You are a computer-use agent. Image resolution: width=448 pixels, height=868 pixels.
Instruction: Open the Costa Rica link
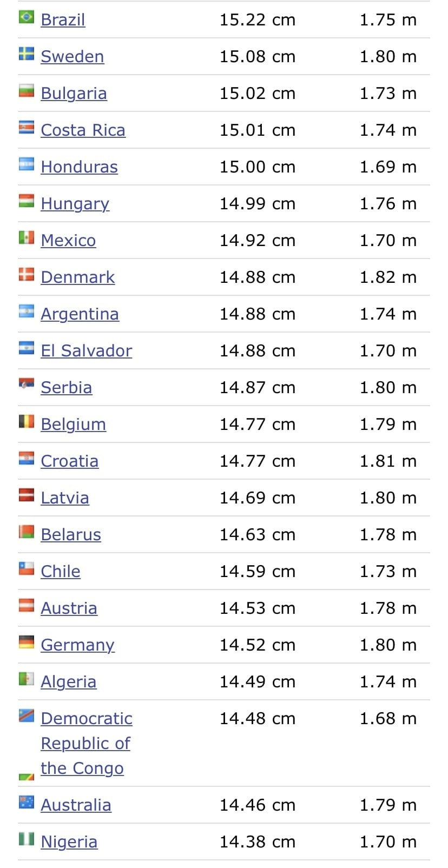[x=83, y=130]
